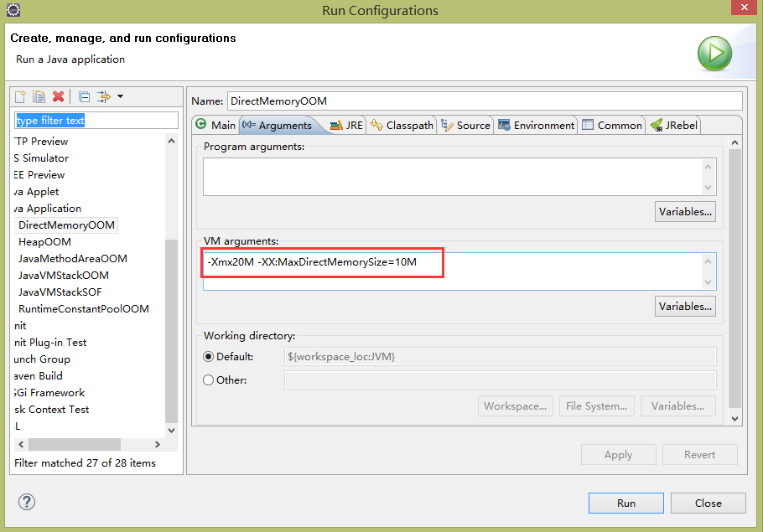Click the Run button

(625, 503)
